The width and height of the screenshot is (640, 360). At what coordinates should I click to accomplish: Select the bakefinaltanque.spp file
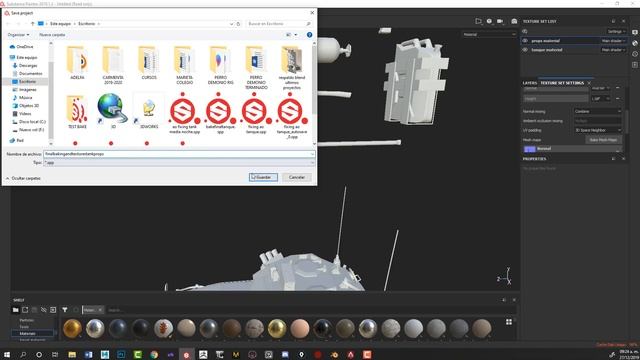click(x=220, y=113)
